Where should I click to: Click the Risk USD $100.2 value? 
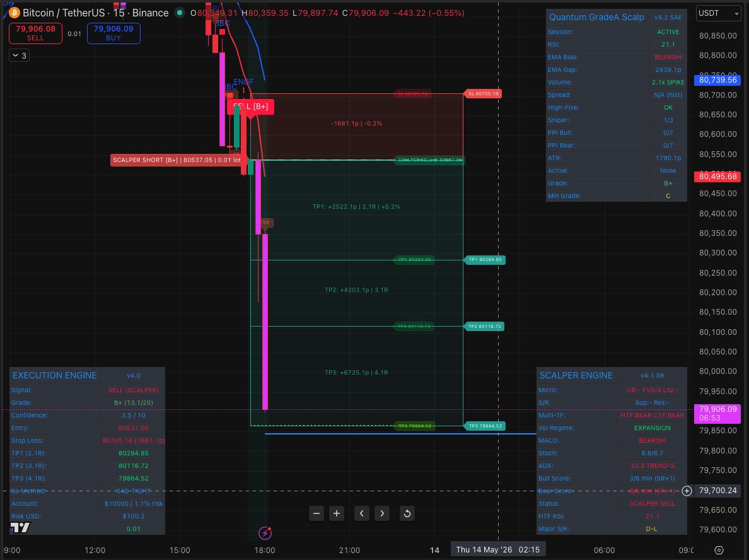[x=133, y=516]
